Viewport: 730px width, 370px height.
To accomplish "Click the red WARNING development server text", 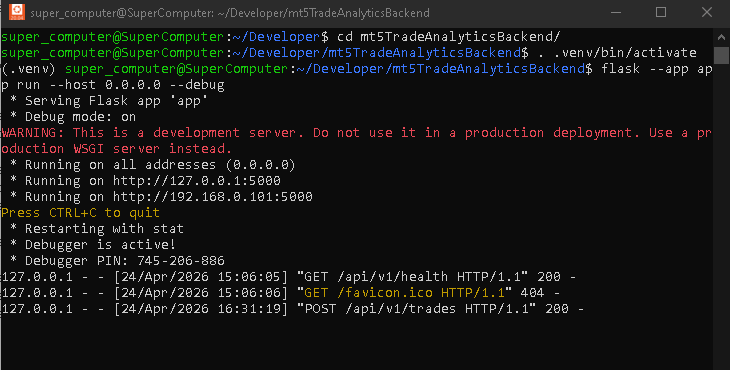I will [x=356, y=133].
